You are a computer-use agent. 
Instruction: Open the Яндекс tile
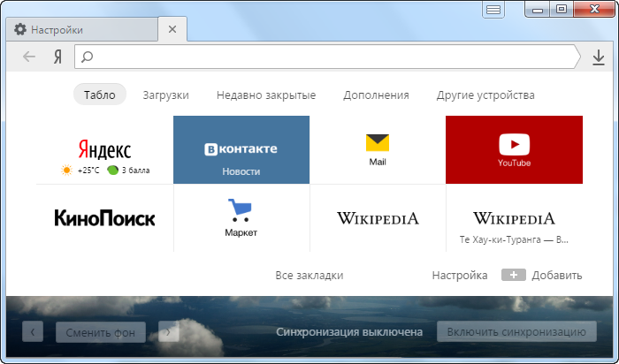point(104,150)
